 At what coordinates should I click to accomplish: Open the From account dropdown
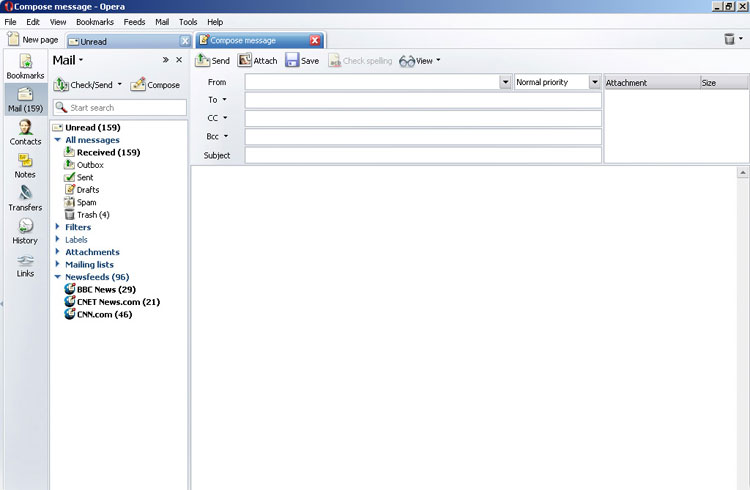click(x=505, y=82)
